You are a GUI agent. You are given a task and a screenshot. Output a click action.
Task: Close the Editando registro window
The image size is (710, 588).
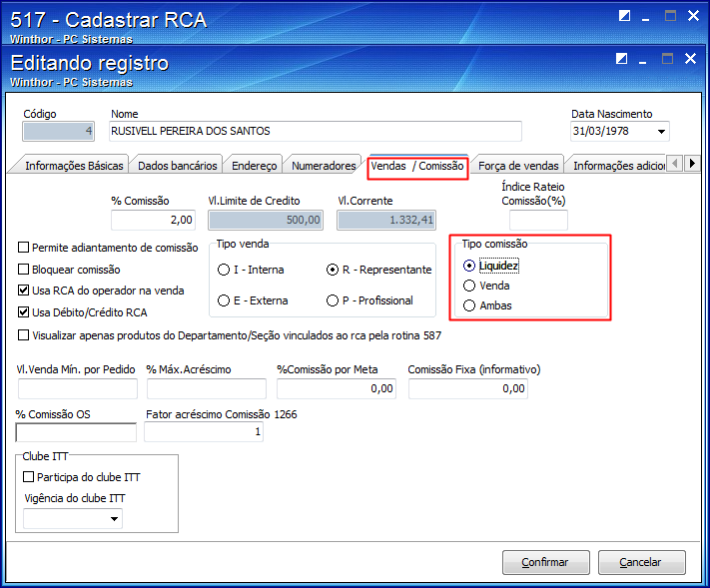click(691, 58)
